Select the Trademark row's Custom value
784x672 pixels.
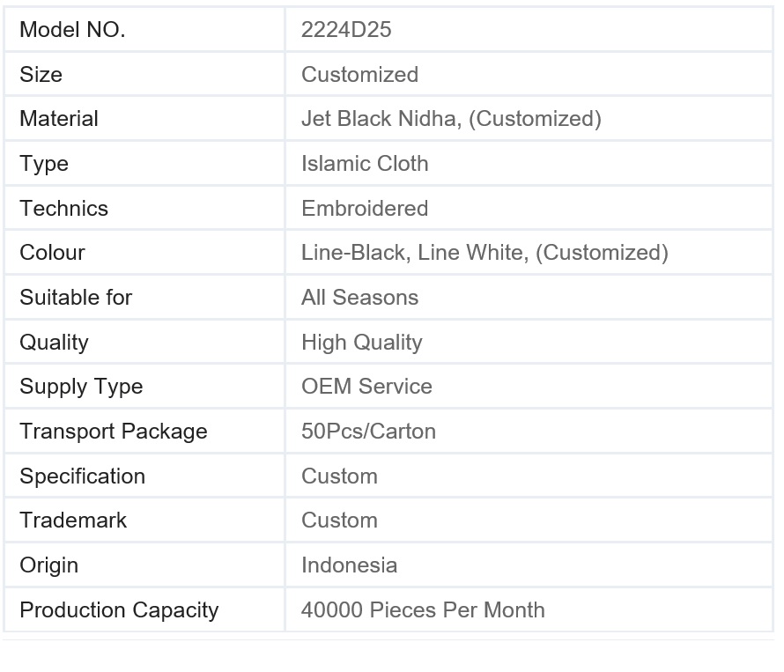pos(339,520)
